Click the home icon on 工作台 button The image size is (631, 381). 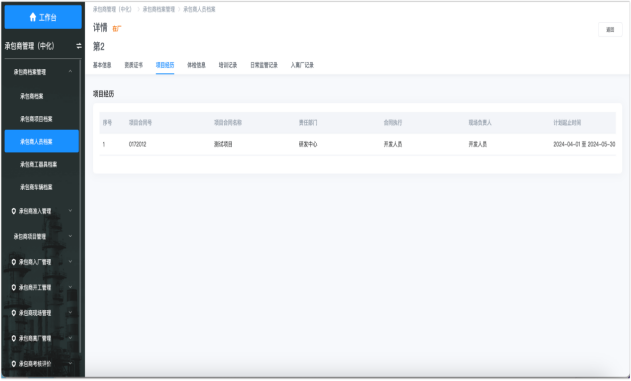[33, 17]
